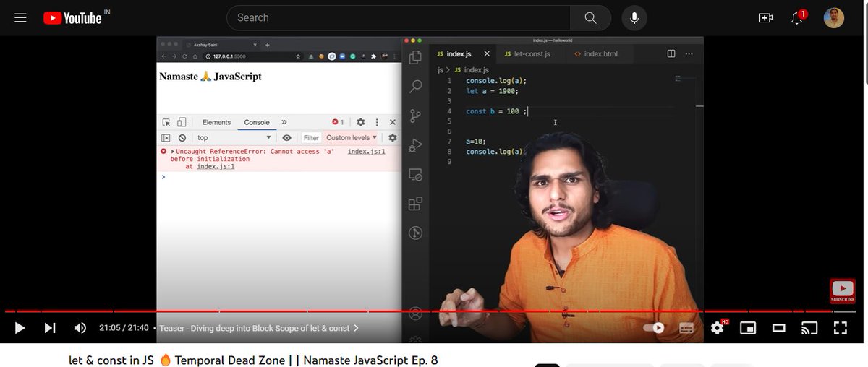Open VS Code Run and Debug icon
Viewport: 868px width, 367px height.
pyautogui.click(x=416, y=145)
